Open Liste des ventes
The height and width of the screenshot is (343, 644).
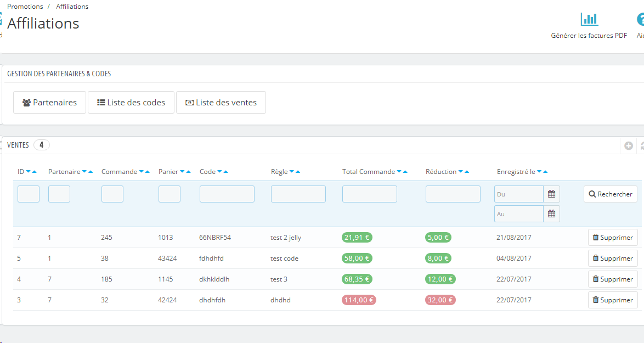click(221, 102)
